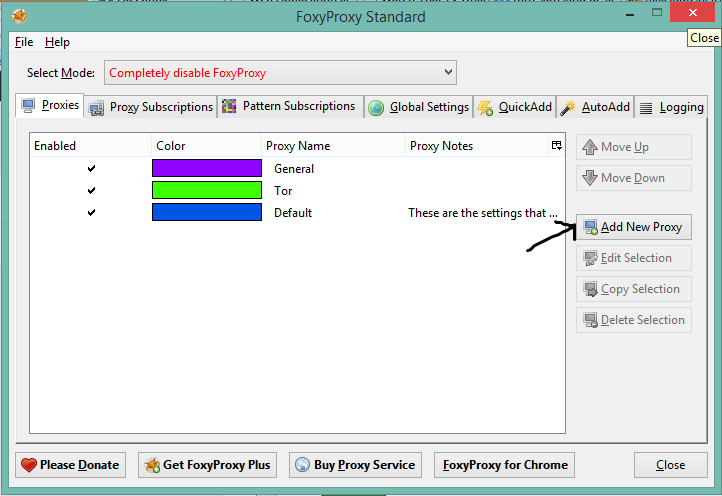722x496 pixels.
Task: Toggle the enabled checkmark for General proxy
Action: coord(91,169)
